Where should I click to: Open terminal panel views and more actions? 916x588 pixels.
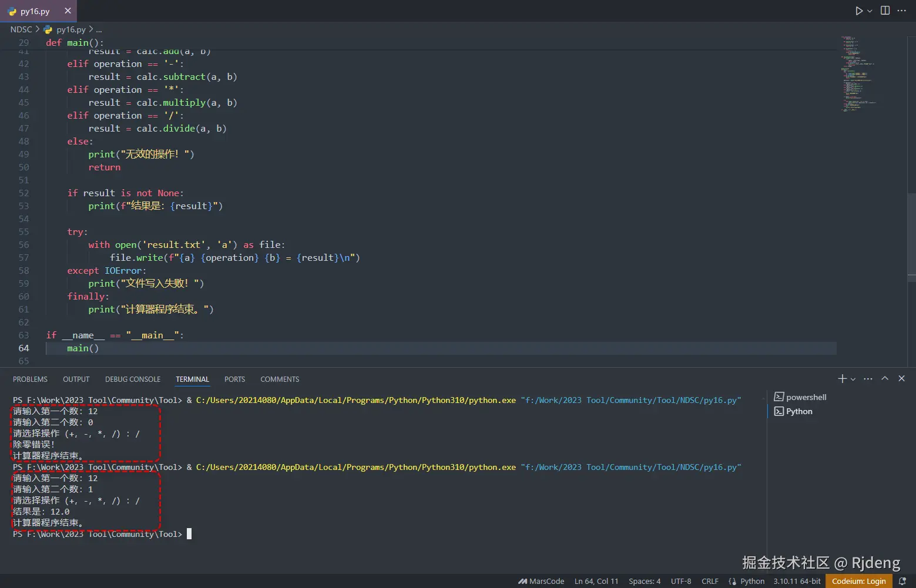868,379
